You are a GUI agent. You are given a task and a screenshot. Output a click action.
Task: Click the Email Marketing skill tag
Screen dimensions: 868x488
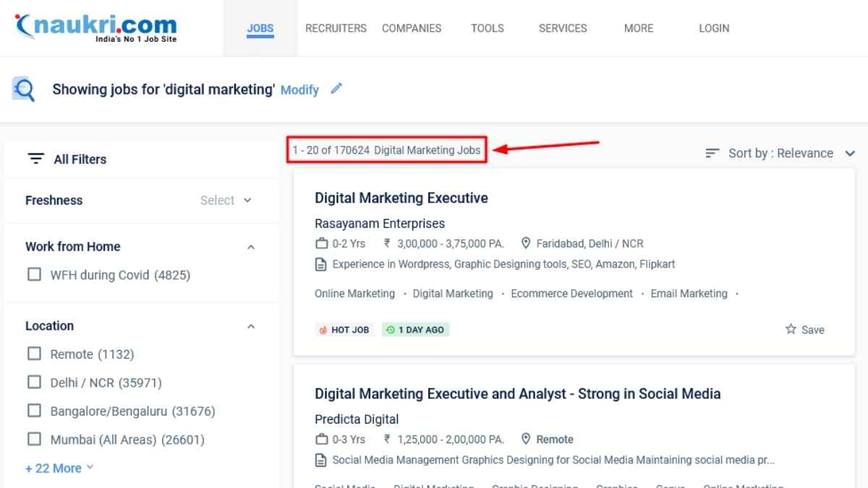point(689,294)
